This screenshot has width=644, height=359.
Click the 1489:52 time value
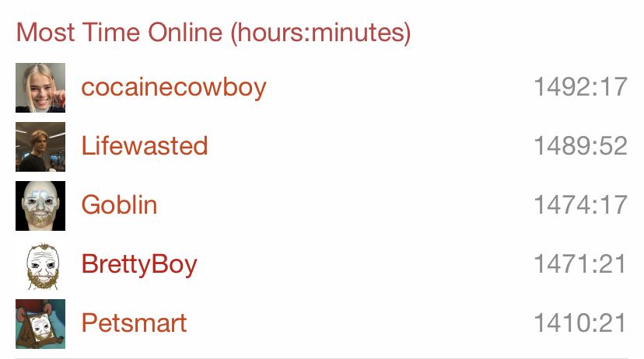click(580, 146)
